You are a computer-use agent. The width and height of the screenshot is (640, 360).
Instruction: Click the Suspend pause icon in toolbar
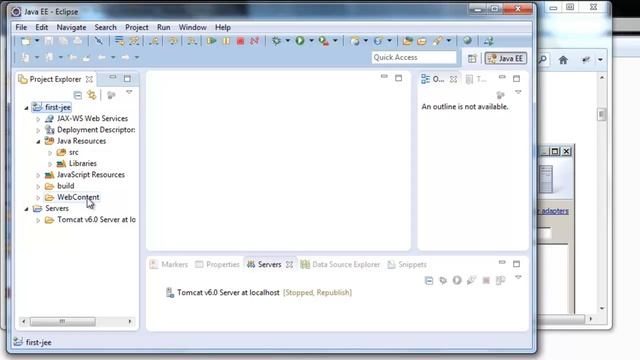[226, 41]
